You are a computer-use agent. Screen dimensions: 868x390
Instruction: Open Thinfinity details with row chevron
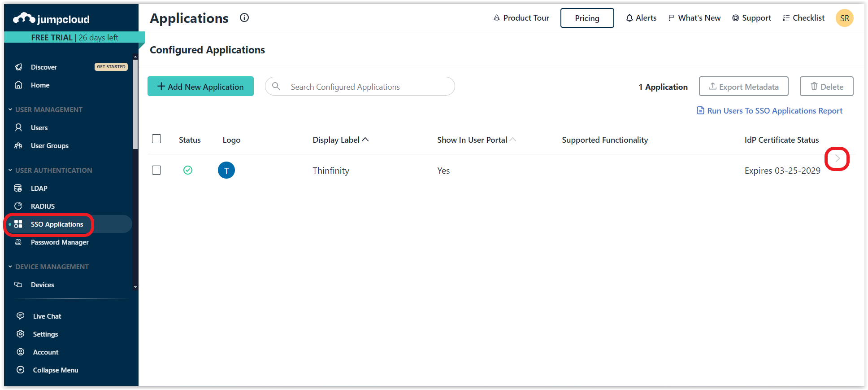pyautogui.click(x=837, y=158)
